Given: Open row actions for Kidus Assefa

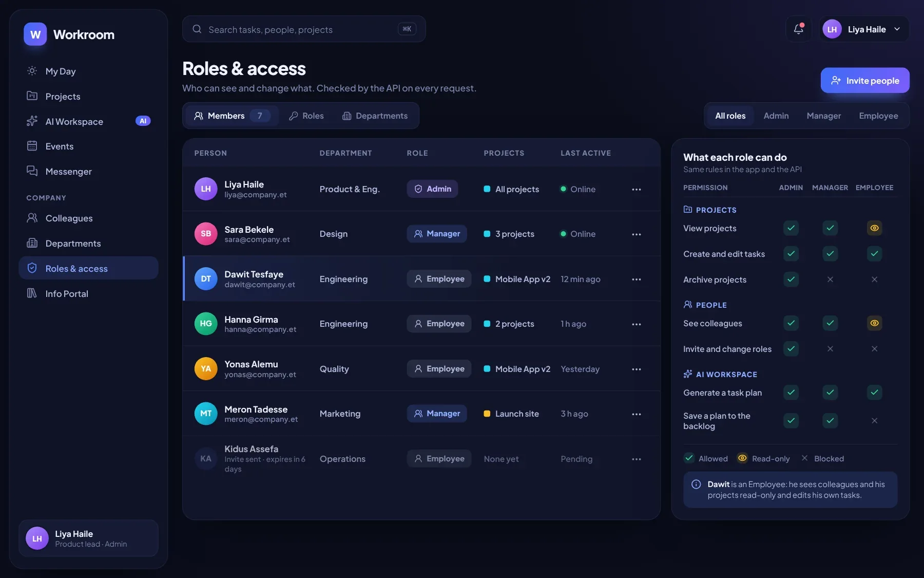Looking at the screenshot, I should click(x=637, y=459).
